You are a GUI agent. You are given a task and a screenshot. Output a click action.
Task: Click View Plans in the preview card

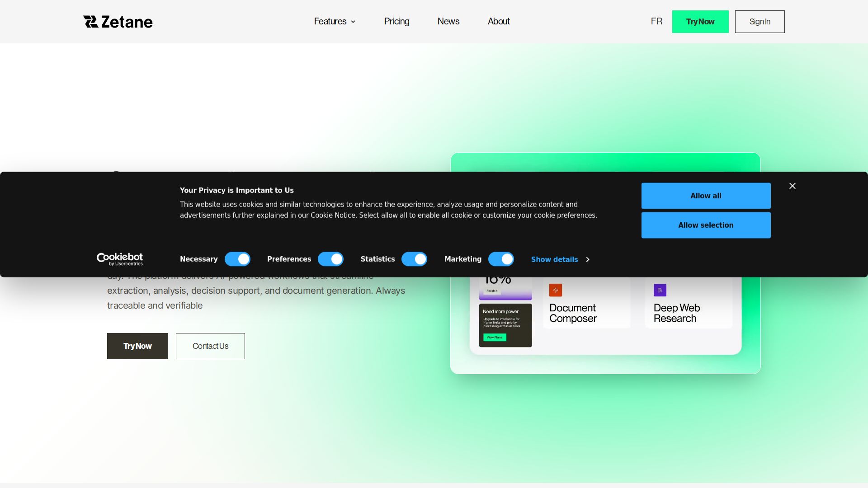coord(495,338)
